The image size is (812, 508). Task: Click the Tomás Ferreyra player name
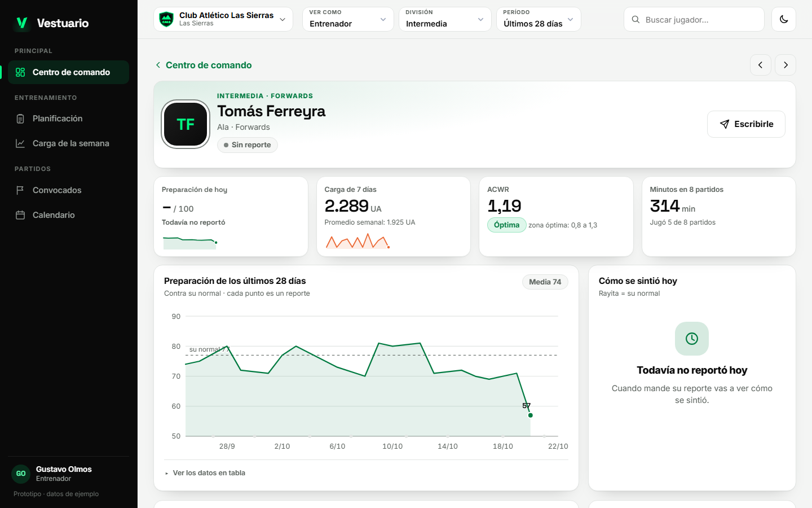tap(271, 111)
